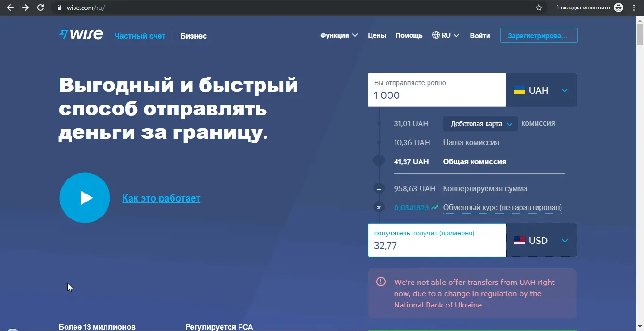Expand the Функции menu
644x331 pixels.
pyautogui.click(x=339, y=35)
